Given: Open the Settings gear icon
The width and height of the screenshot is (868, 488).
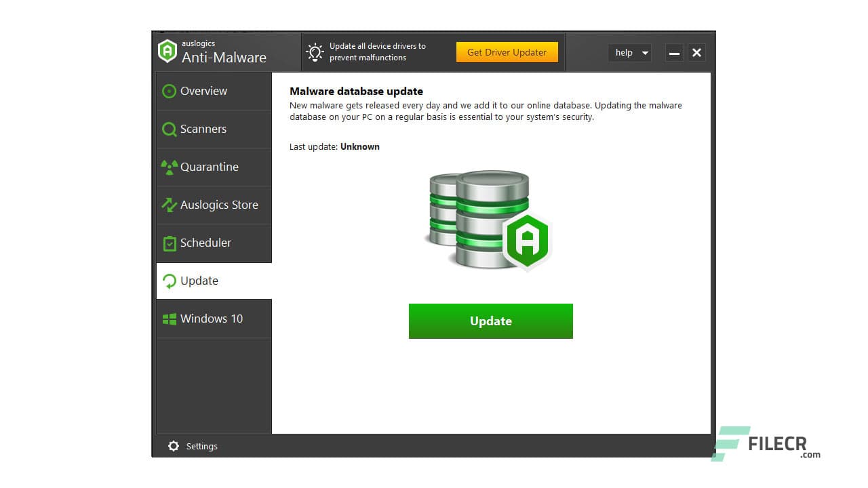Looking at the screenshot, I should (174, 446).
